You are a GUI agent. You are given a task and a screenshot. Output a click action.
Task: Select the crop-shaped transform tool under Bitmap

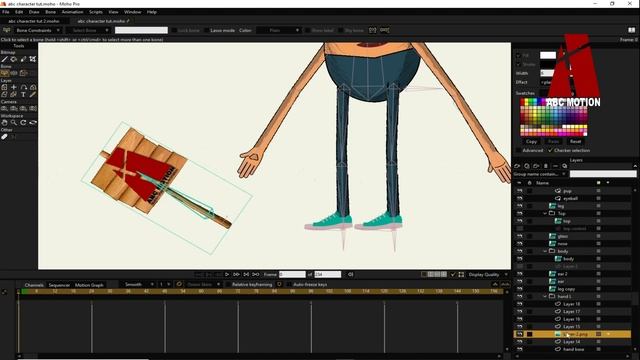33,59
